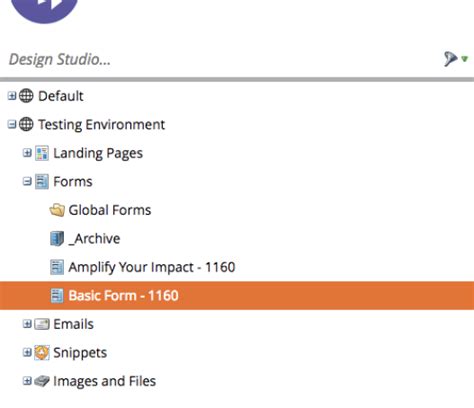The height and width of the screenshot is (408, 474).
Task: Click the Snippets icon
Action: pos(42,353)
